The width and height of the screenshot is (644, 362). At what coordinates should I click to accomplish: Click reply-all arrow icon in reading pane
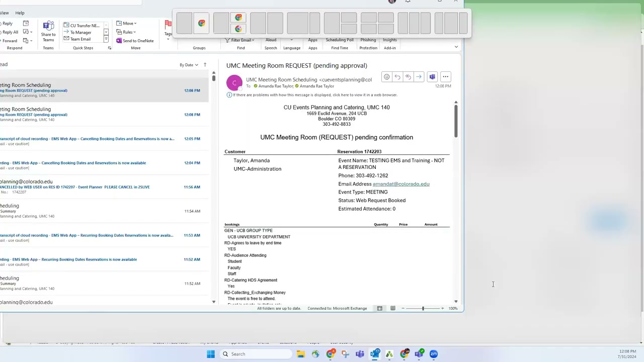pyautogui.click(x=408, y=77)
